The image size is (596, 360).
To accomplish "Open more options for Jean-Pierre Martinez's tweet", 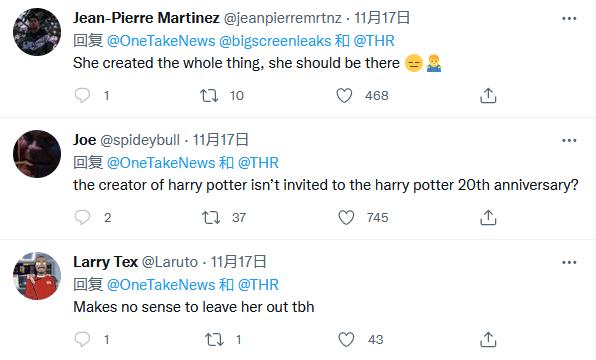I will 569,18.
